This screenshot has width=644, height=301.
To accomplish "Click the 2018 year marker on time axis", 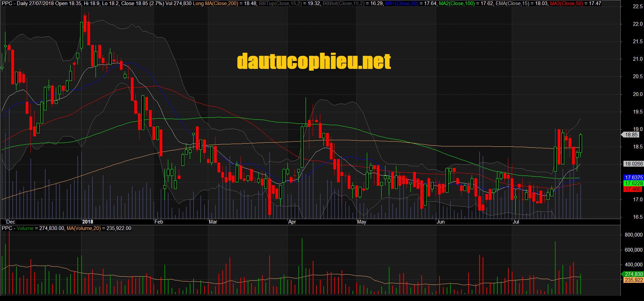I will pyautogui.click(x=88, y=222).
